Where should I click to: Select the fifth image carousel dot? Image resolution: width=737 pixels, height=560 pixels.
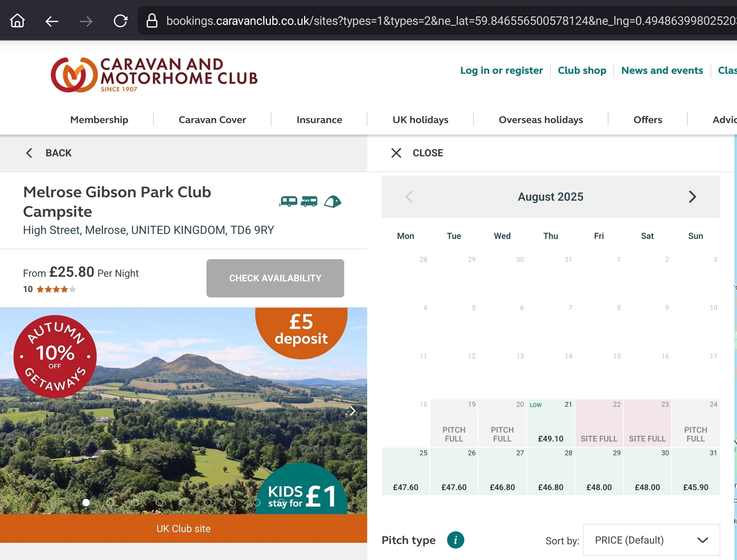(x=184, y=502)
